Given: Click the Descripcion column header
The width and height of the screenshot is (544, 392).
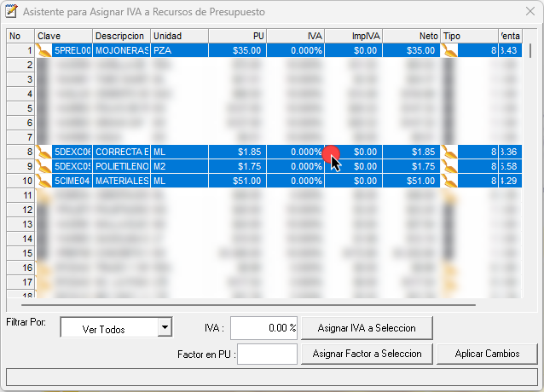Looking at the screenshot, I should point(120,37).
